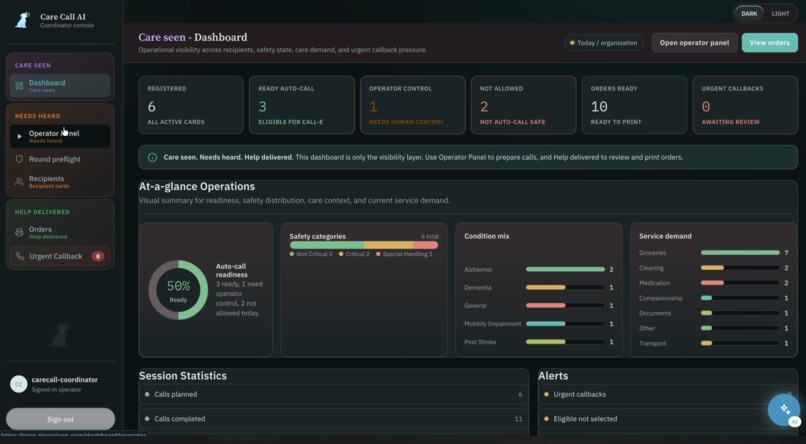Click the General condition bar
806x444 pixels.
click(x=565, y=306)
